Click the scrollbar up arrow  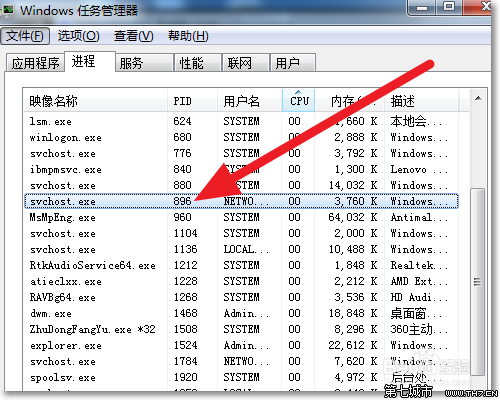pos(478,98)
